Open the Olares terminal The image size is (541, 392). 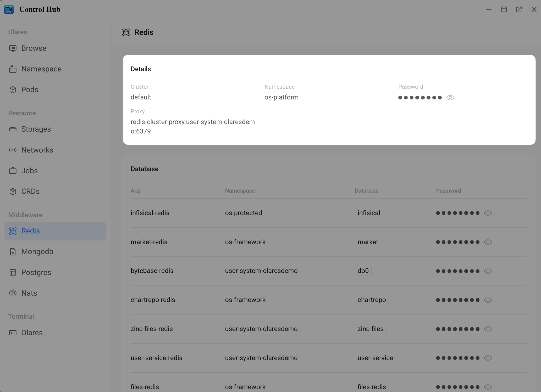(x=32, y=333)
